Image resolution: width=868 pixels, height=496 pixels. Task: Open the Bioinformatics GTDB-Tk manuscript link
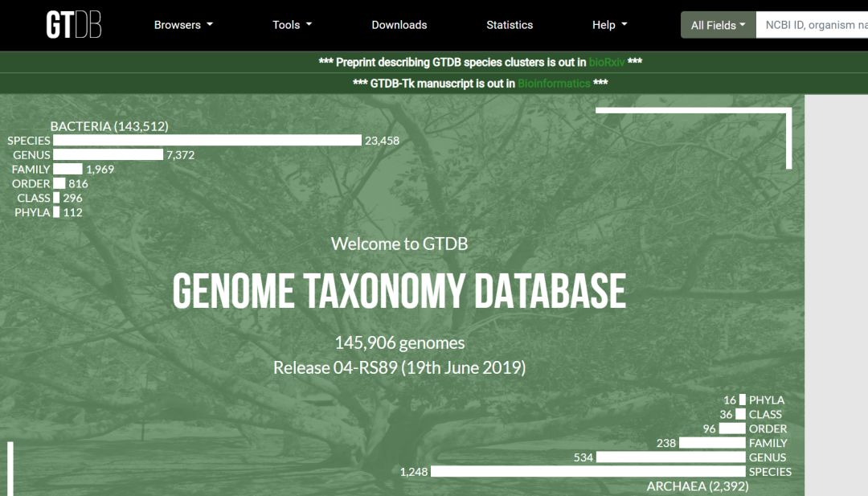tap(553, 82)
